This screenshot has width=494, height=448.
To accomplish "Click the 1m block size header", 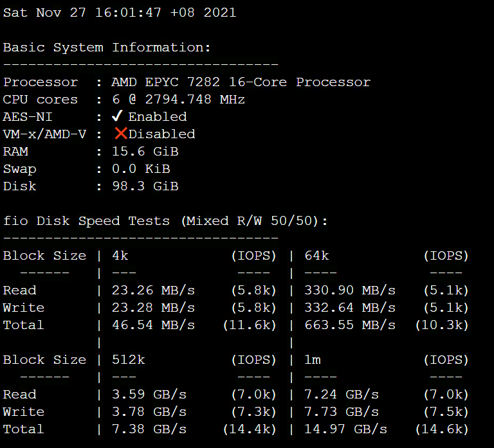I will [313, 359].
